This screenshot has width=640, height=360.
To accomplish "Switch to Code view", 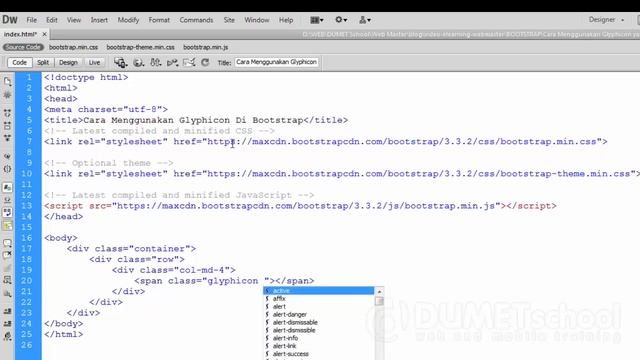I will point(19,62).
